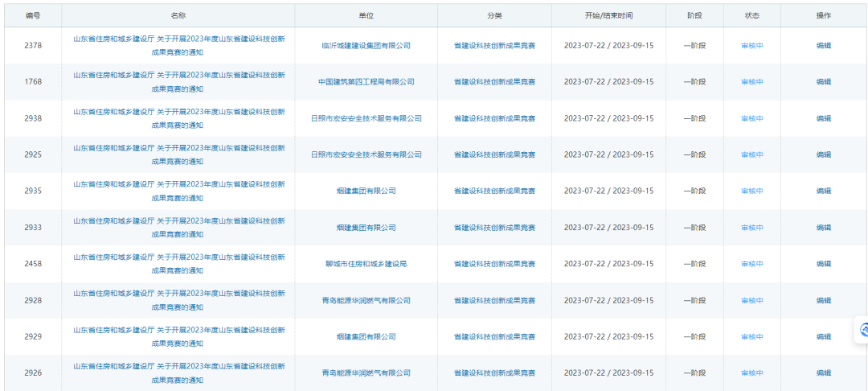868x391 pixels.
Task: Click the 编号 column header
Action: [x=33, y=16]
